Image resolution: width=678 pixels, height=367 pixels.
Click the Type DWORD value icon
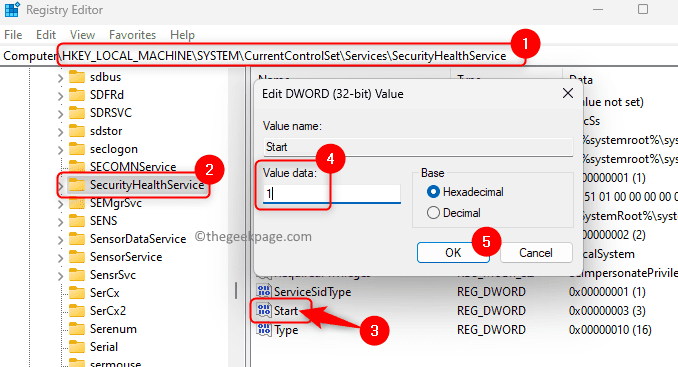click(264, 330)
